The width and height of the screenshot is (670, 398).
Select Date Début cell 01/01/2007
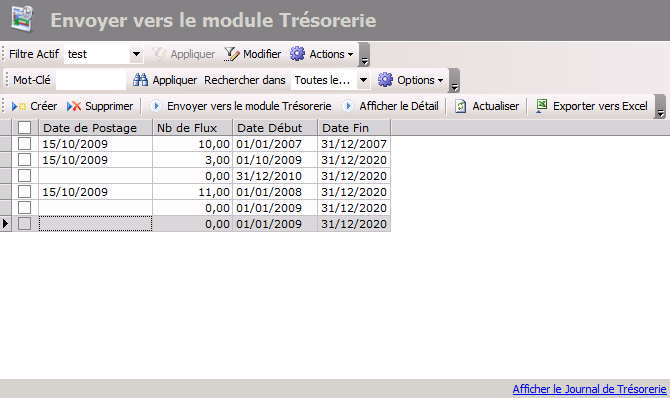(x=275, y=144)
